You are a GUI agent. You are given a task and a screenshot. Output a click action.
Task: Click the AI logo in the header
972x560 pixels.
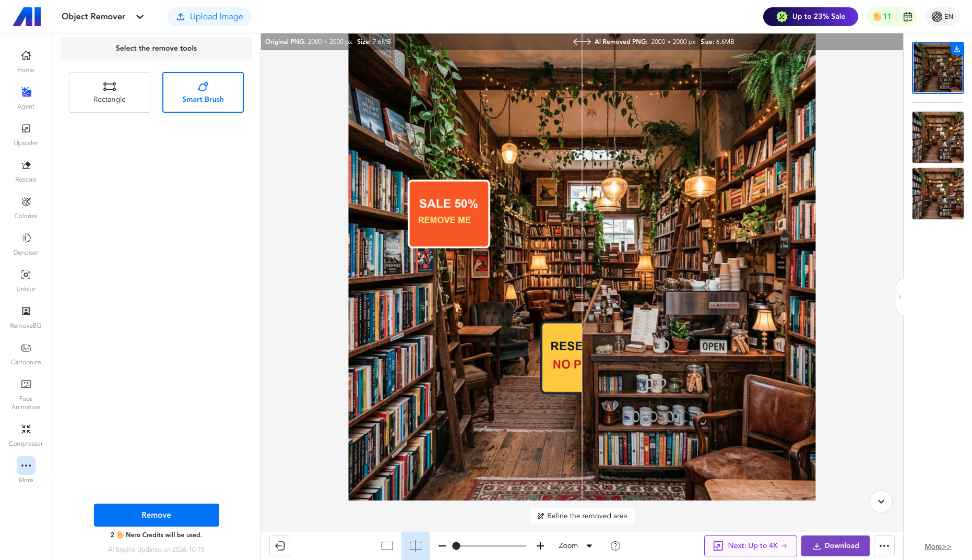[x=27, y=17]
